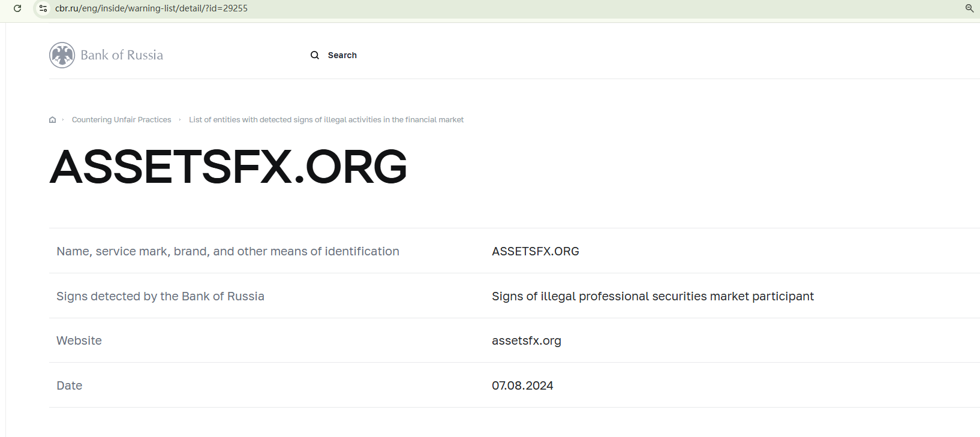Select the ASSETSFX.ORG name value in table
Image resolution: width=980 pixels, height=437 pixels.
(x=536, y=251)
